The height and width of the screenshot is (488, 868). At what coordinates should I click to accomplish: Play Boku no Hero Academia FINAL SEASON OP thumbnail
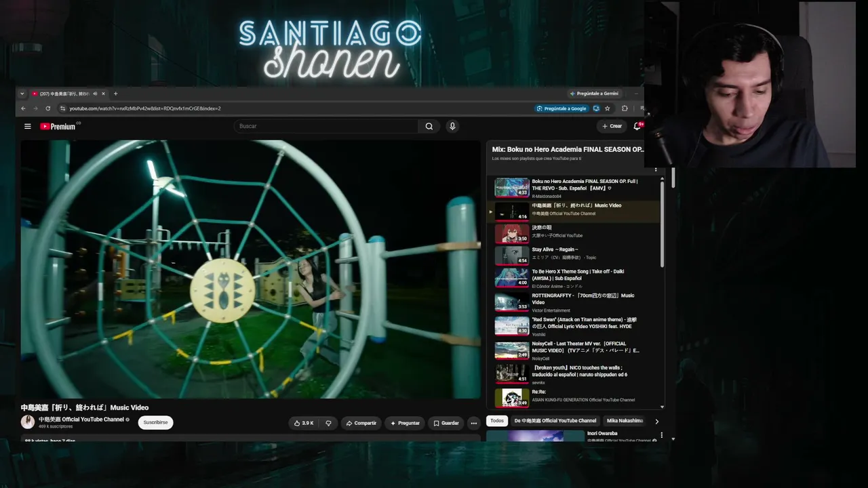(x=512, y=187)
